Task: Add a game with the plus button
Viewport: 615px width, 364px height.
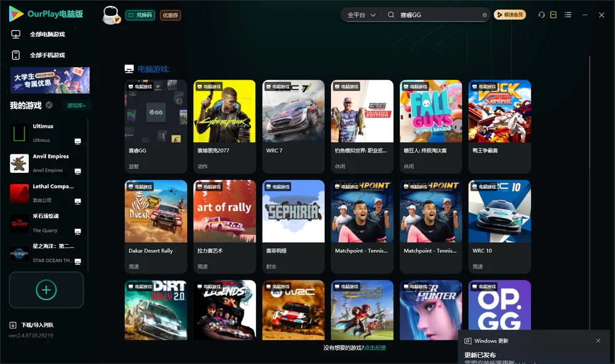Action: tap(46, 290)
